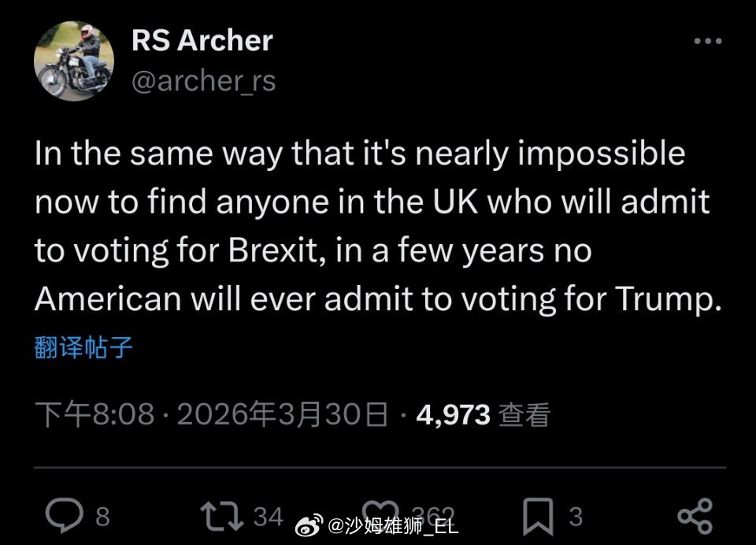Click the @archer_rs username handle
756x545 pixels.
[203, 80]
